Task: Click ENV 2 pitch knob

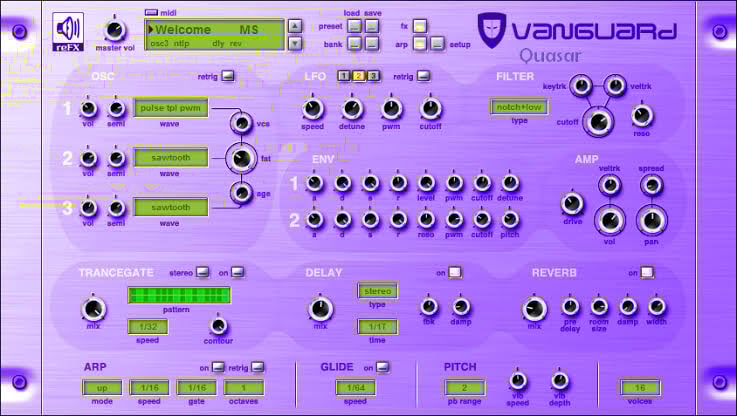Action: coord(510,220)
